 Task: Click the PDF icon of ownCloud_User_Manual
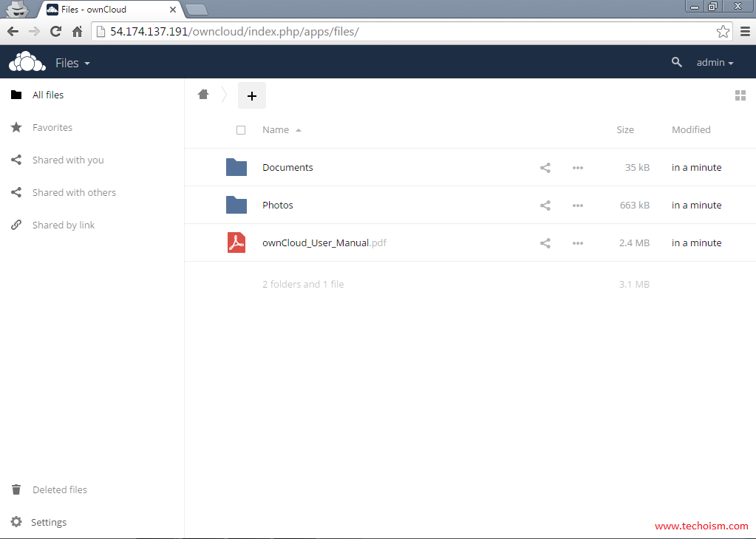[x=236, y=243]
